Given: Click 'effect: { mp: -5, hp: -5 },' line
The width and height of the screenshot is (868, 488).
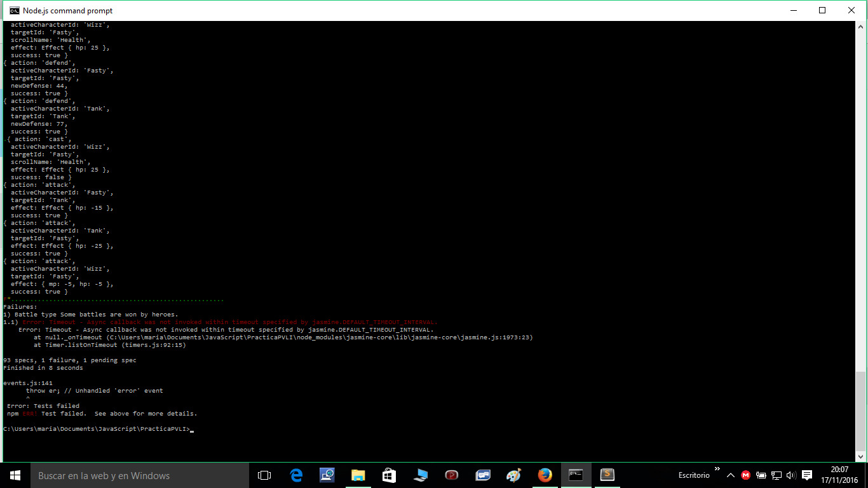Looking at the screenshot, I should 62,284.
